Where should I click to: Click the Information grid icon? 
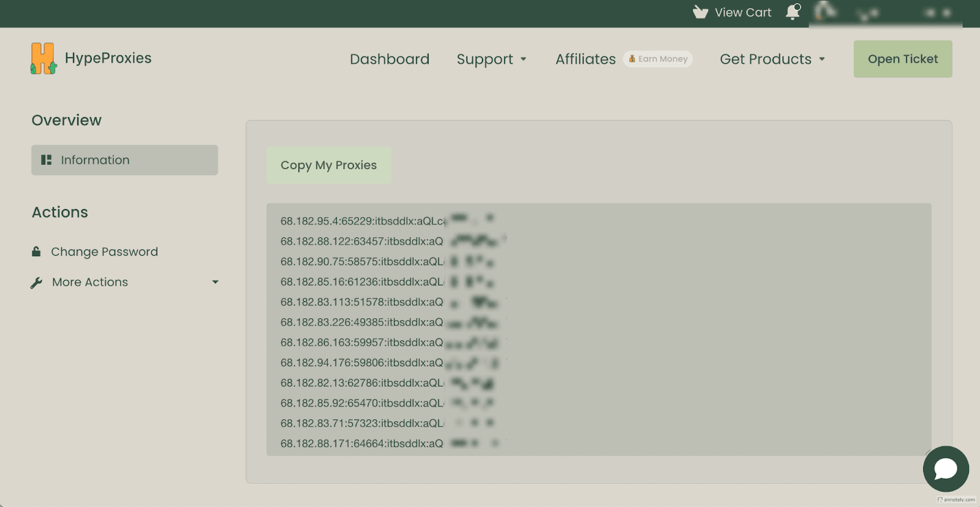pos(46,160)
